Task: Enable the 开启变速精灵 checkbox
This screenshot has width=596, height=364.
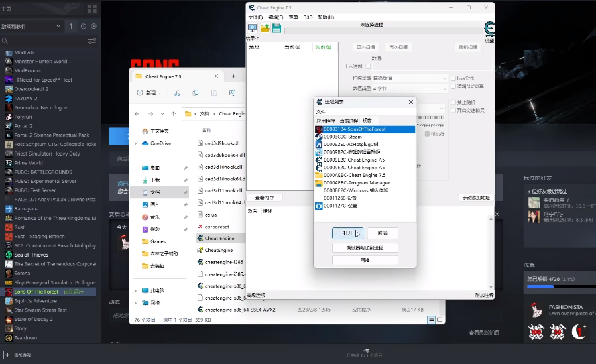Action: pyautogui.click(x=453, y=110)
